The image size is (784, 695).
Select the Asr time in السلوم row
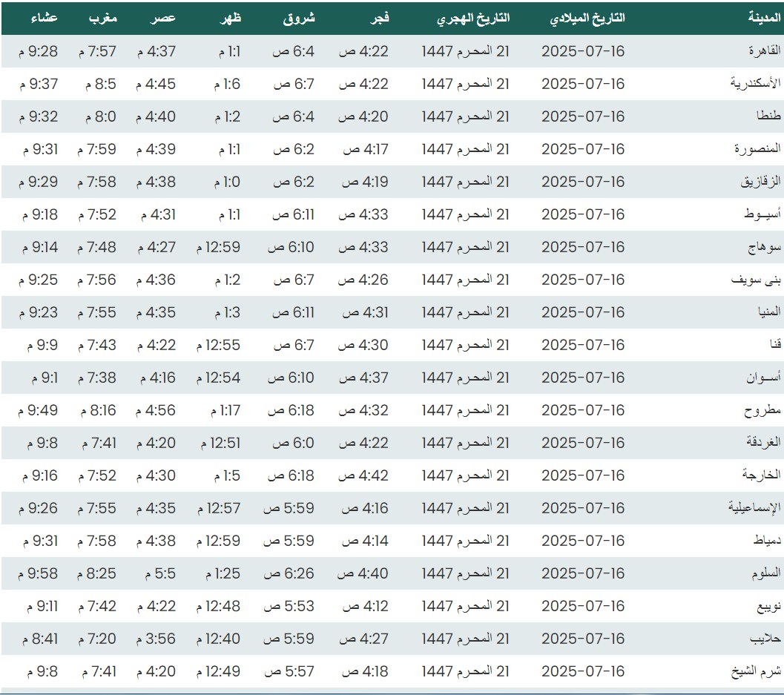(156, 573)
